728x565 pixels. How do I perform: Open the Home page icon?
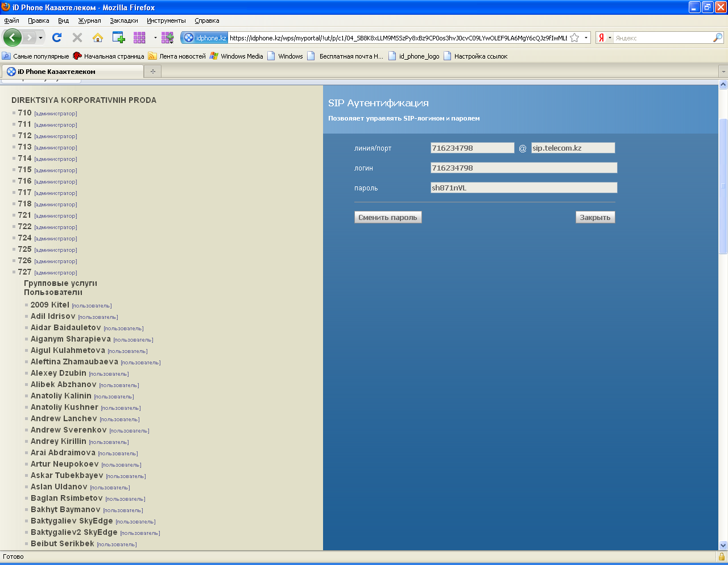coord(98,38)
